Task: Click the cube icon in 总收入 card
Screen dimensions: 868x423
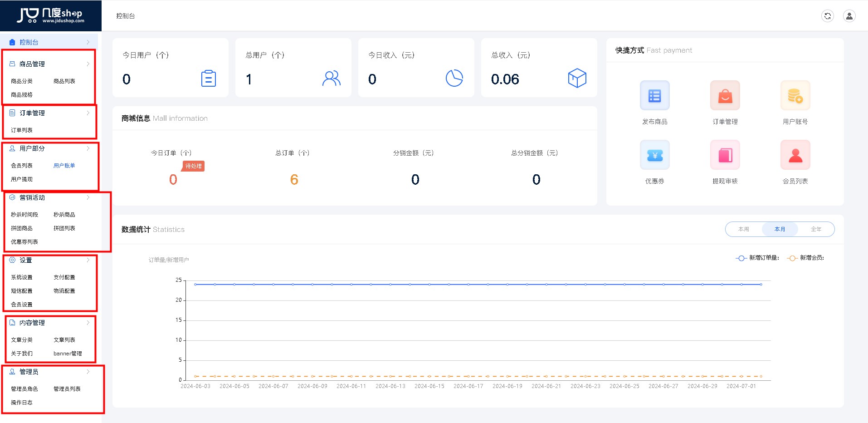Action: click(577, 78)
